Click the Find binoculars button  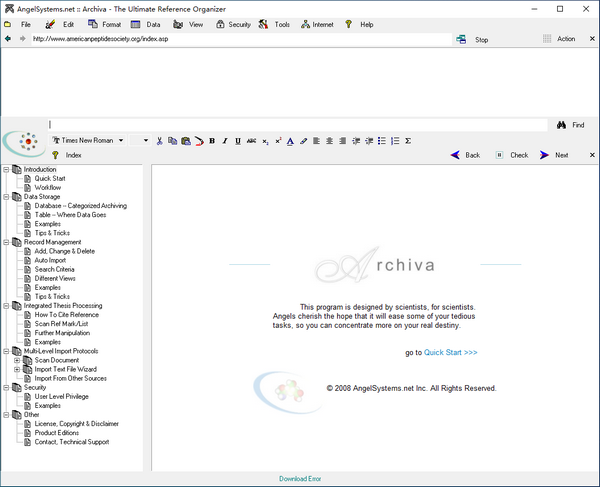point(571,125)
